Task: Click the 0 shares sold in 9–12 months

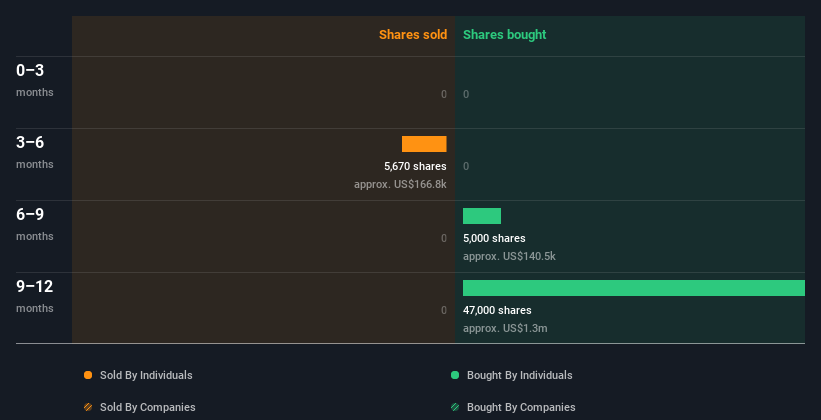Action: coord(444,310)
